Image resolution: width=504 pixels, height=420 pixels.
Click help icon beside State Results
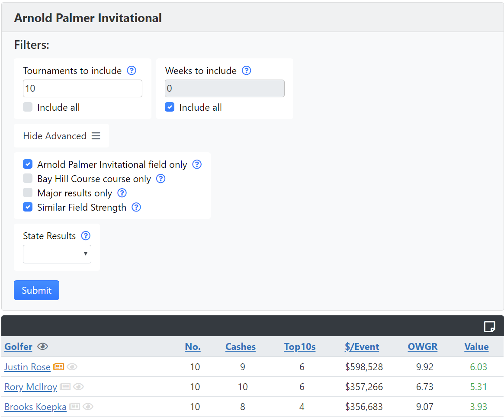point(86,236)
